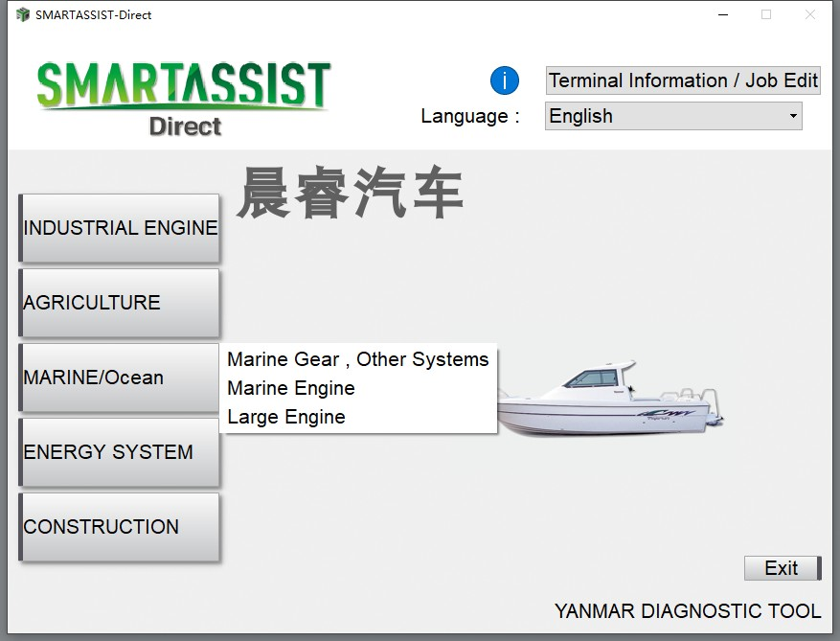Click the blue information icon
840x641 pixels.
tap(504, 80)
